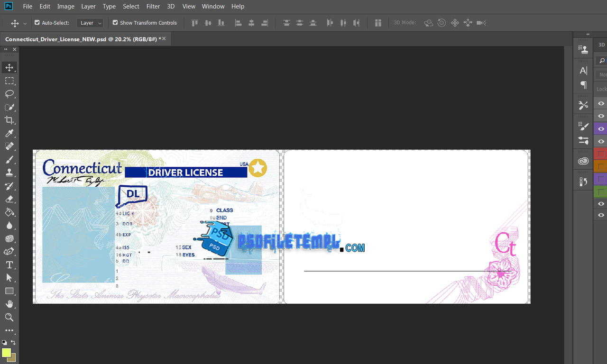This screenshot has width=607, height=364.
Task: Show the hidden purple-labeled layer
Action: [x=601, y=179]
